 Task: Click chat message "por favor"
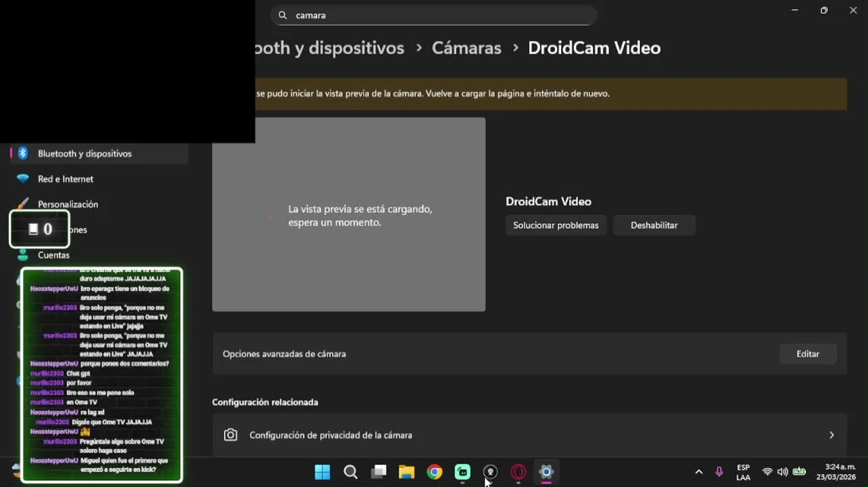(x=79, y=383)
